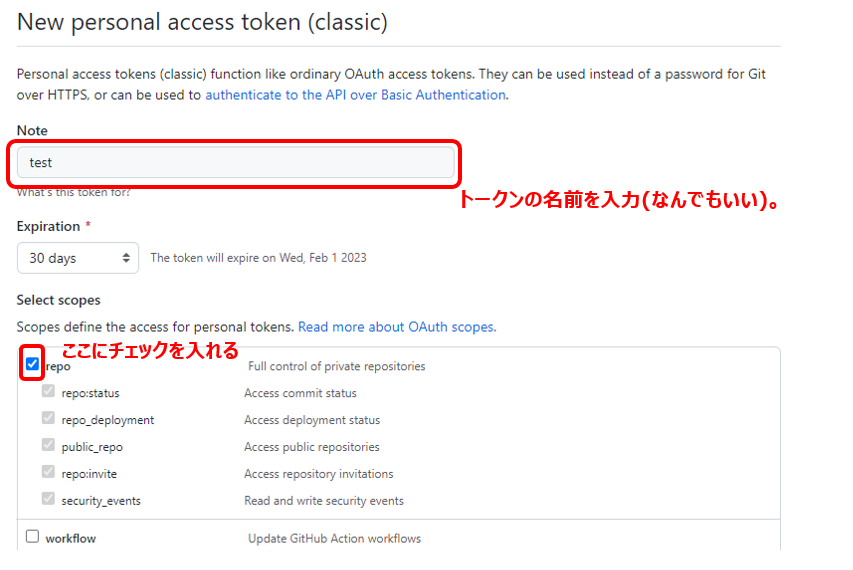Viewport: 853px width, 570px height.
Task: Toggle the security_events checkbox
Action: point(48,499)
